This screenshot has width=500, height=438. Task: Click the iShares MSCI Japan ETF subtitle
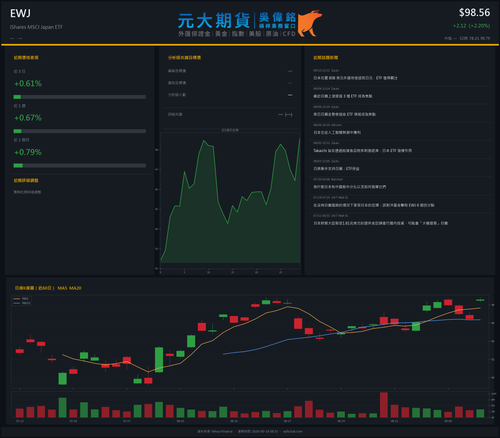tap(36, 27)
